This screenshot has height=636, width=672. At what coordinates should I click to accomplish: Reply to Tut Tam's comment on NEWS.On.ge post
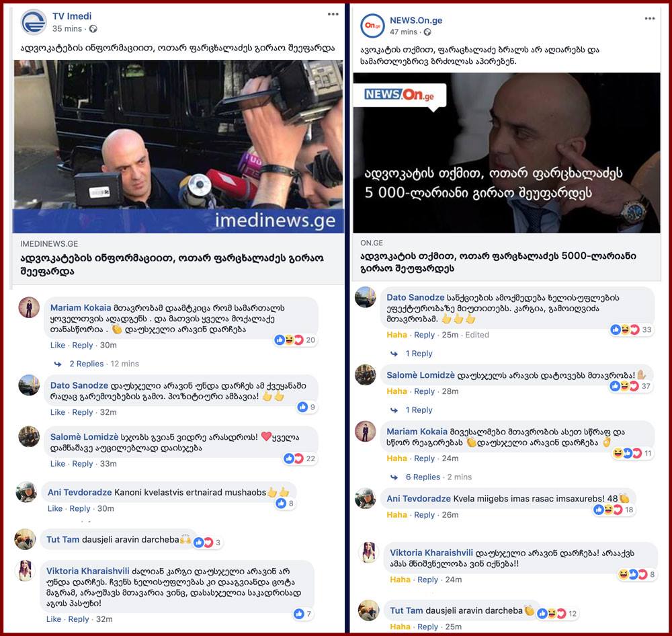427,627
